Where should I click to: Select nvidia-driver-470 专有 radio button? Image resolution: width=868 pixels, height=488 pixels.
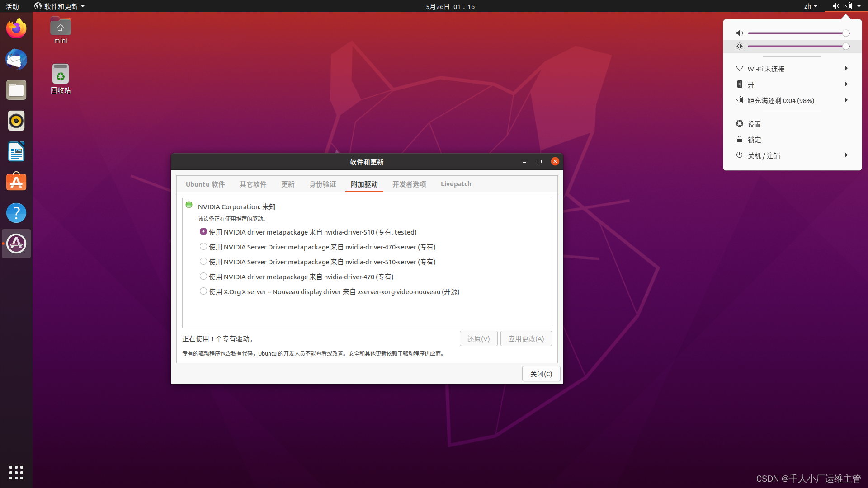click(203, 276)
